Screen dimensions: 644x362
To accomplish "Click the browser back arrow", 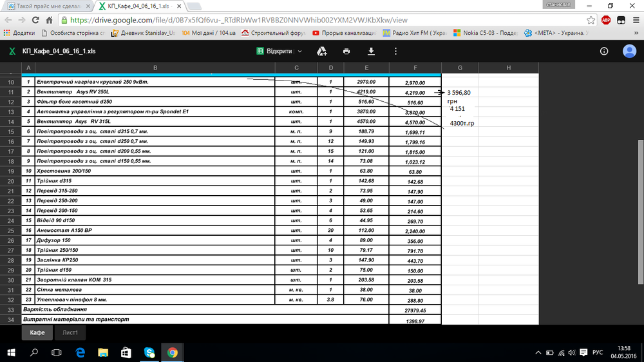I will coord(8,20).
